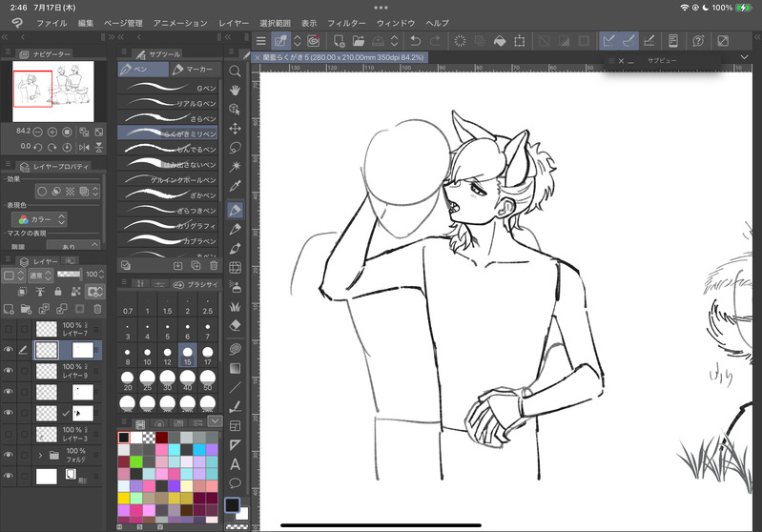Click the redo arrow in command bar

[x=436, y=41]
